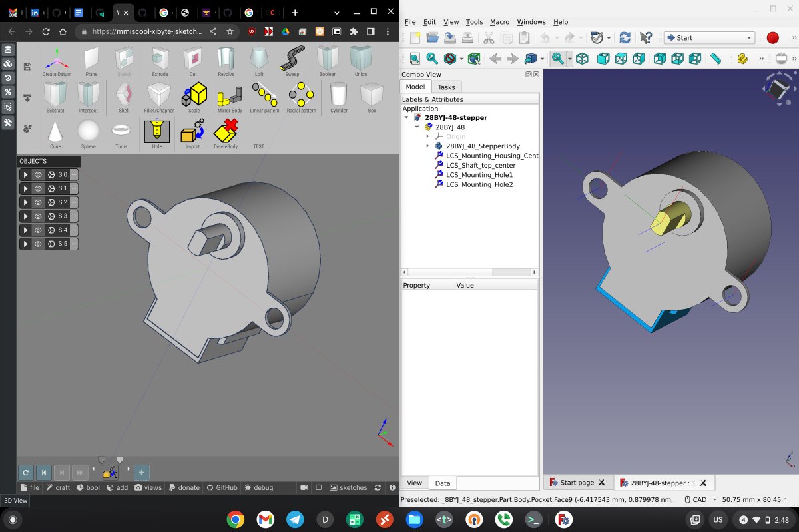Screen dimensions: 799x532
Task: Toggle visibility of object S:3
Action: 38,216
